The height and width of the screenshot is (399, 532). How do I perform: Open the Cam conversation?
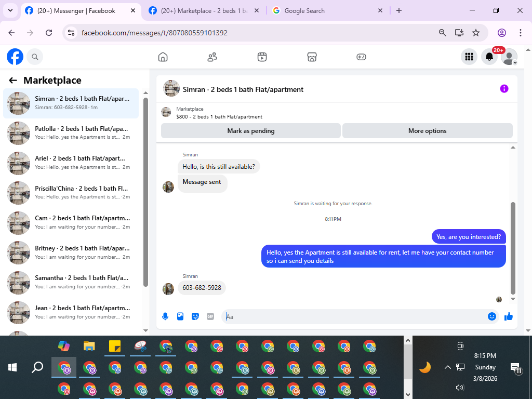[71, 222]
